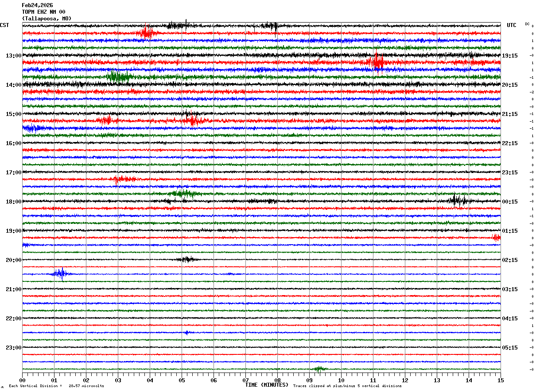Click minute 08 on the bottom axis
Screen dimensions: 536x392
[x=277, y=380]
